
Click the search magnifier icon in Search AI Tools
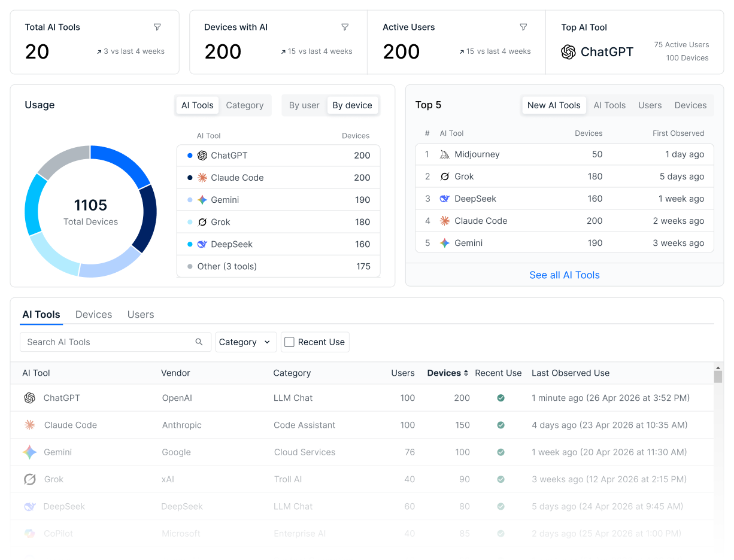199,342
